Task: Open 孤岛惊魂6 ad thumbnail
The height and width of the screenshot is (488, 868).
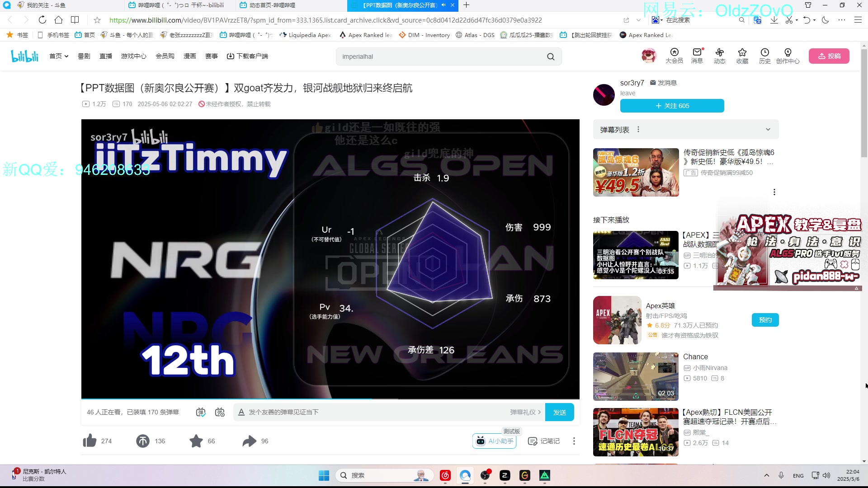Action: tap(636, 172)
